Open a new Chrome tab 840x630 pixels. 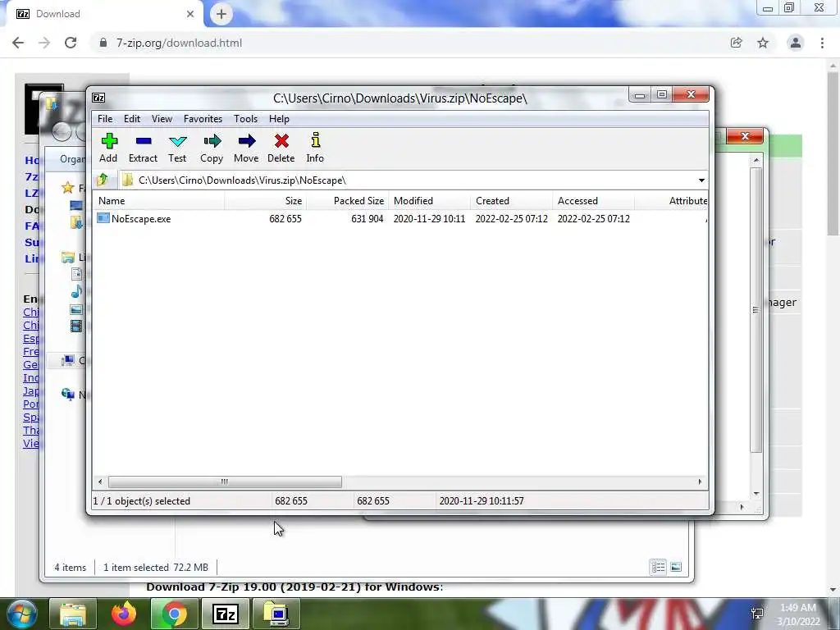tap(221, 14)
